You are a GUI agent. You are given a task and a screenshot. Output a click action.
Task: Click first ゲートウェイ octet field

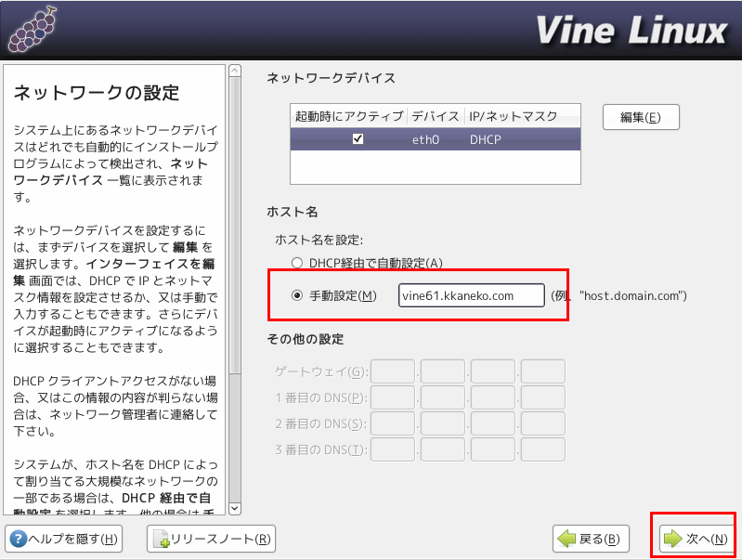tap(393, 371)
